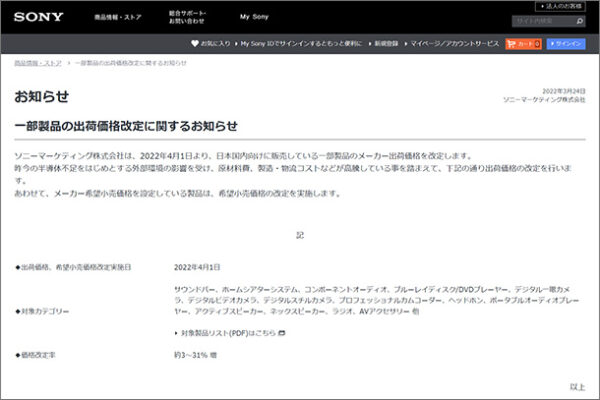Click the shopping cart icon
This screenshot has width=600, height=400.
coord(512,44)
